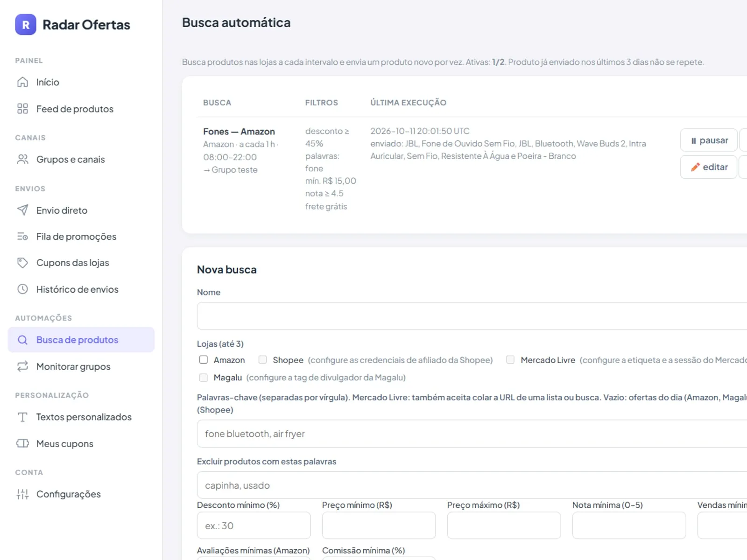Viewport: 747px width, 560px height.
Task: Click the Preço mínimo (R$) field
Action: point(379,525)
